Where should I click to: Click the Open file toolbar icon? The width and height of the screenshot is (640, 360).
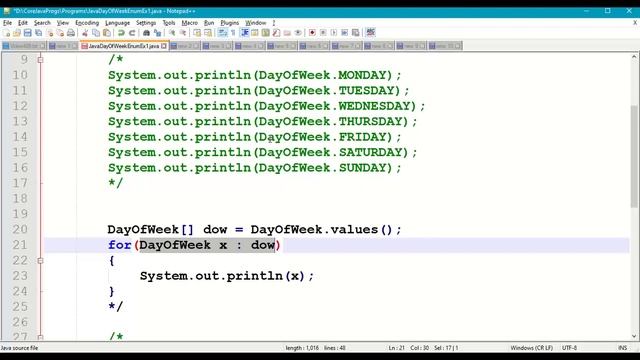click(x=17, y=33)
